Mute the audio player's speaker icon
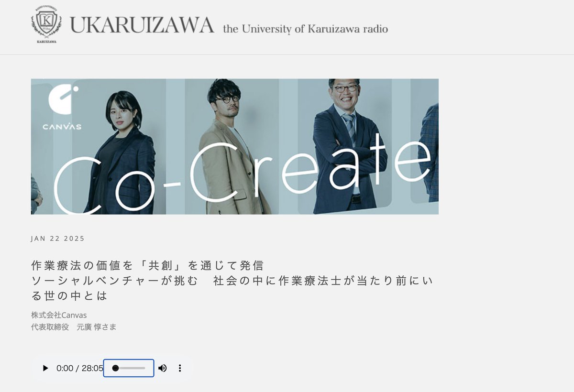Viewport: 574px width, 392px height. [x=163, y=368]
